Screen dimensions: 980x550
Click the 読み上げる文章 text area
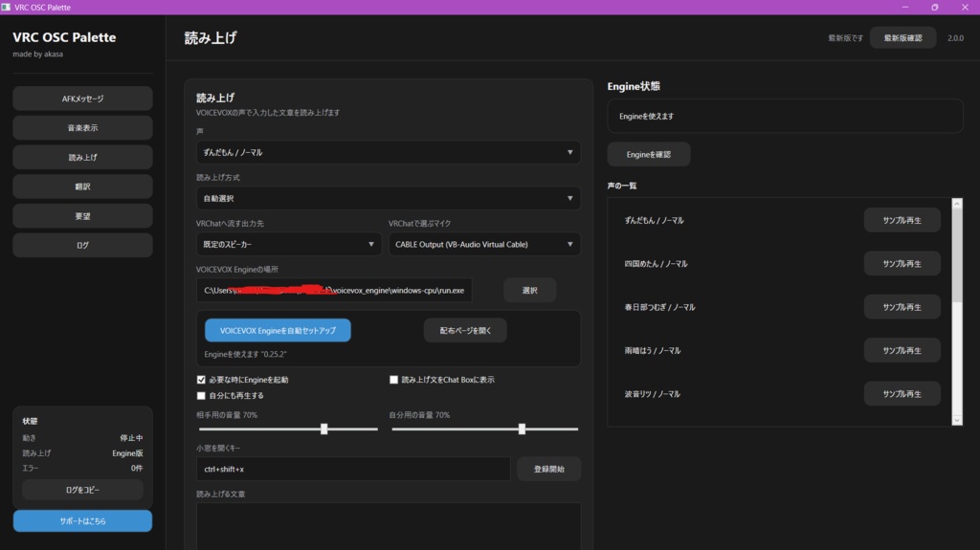pyautogui.click(x=389, y=526)
